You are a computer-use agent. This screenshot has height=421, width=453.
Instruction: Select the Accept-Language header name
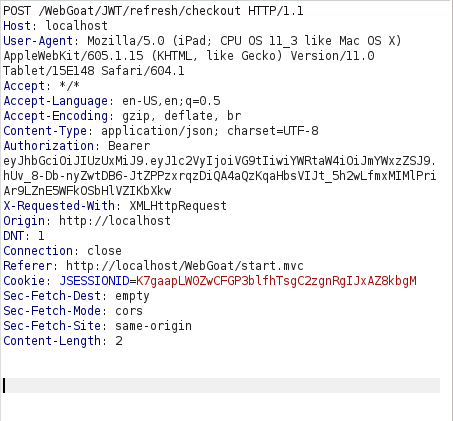click(56, 101)
